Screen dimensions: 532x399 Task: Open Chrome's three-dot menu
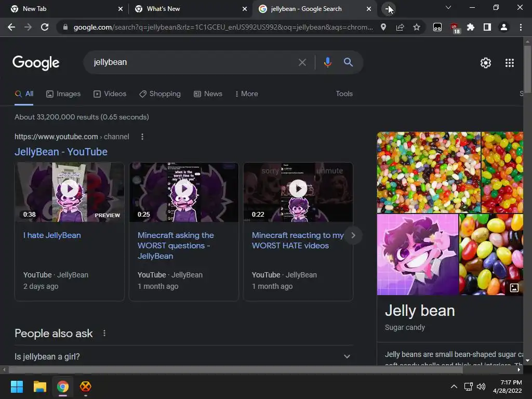pos(521,27)
